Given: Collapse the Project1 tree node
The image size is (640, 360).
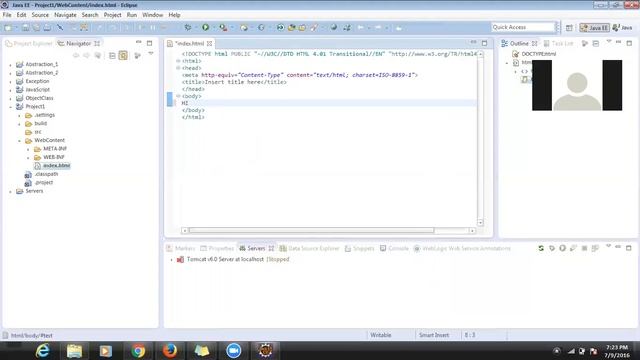Looking at the screenshot, I should click(x=10, y=107).
